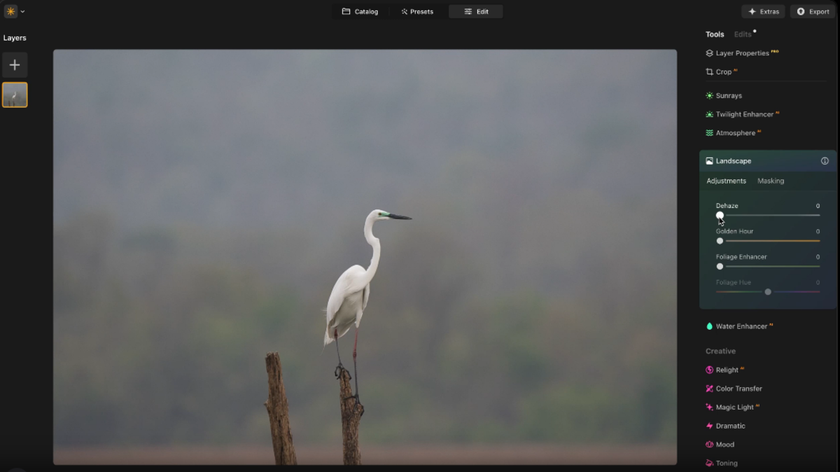
Task: Switch to Landscape Masking sub-tab
Action: [x=770, y=181]
